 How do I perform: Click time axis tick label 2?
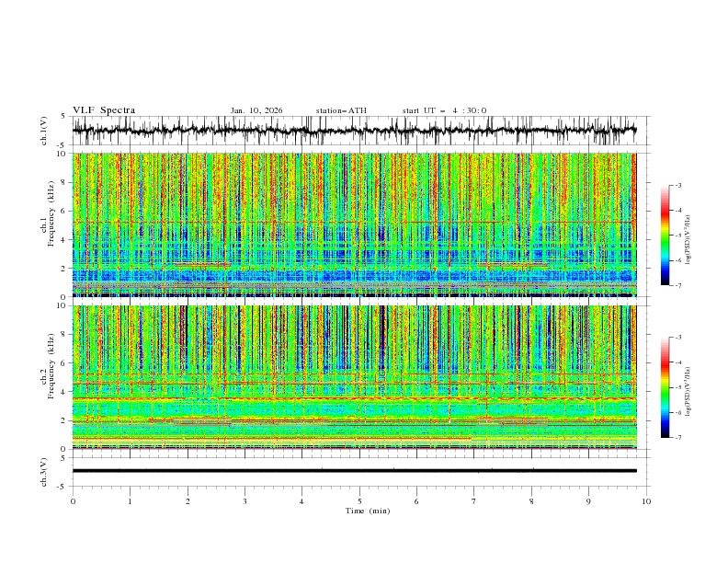pyautogui.click(x=188, y=501)
